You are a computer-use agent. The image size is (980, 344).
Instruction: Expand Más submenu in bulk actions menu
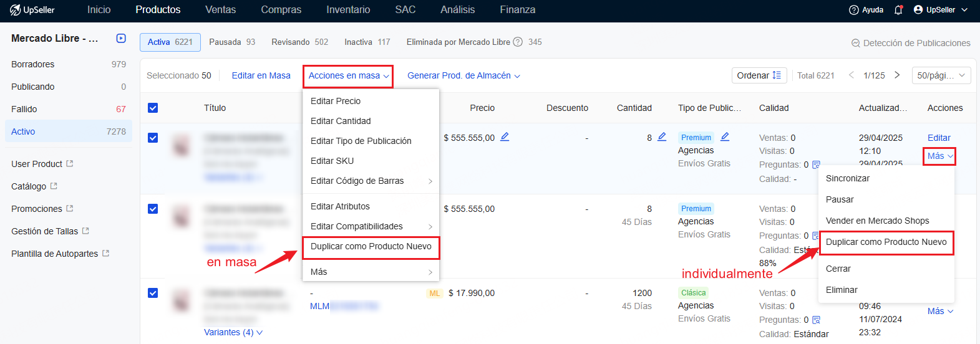pyautogui.click(x=371, y=272)
